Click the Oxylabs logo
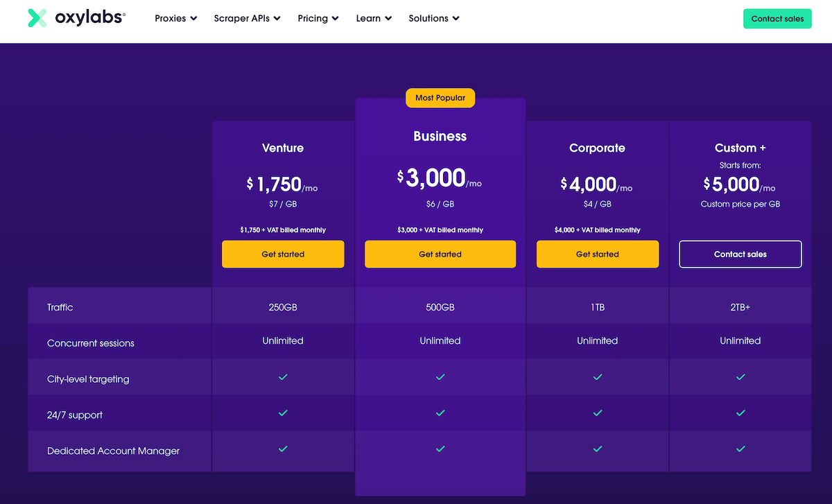This screenshot has width=832, height=504. pos(76,18)
